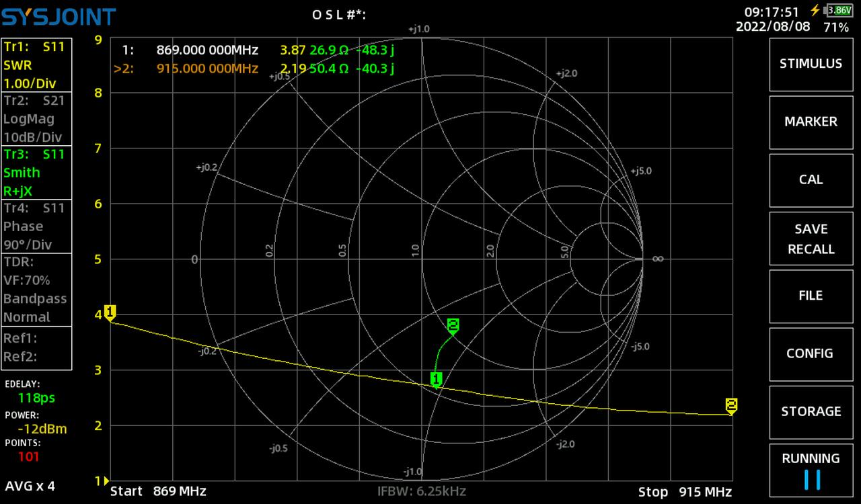Open the SAVE RECALL menu

[x=811, y=239]
